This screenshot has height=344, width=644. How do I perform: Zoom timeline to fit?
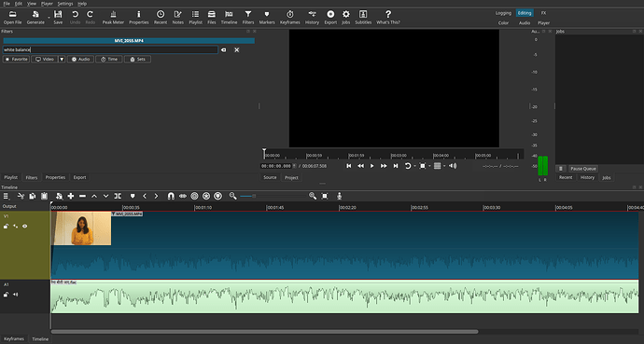coord(325,197)
